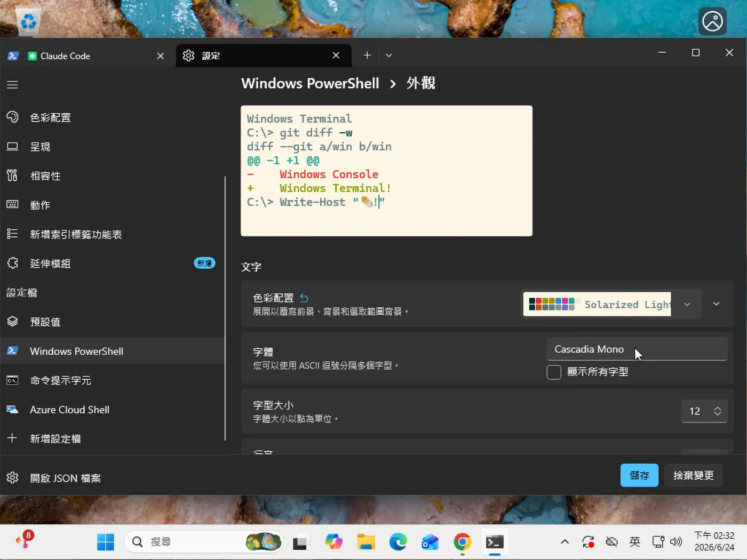747x560 pixels.
Task: Click the taskbar search box
Action: [x=203, y=542]
